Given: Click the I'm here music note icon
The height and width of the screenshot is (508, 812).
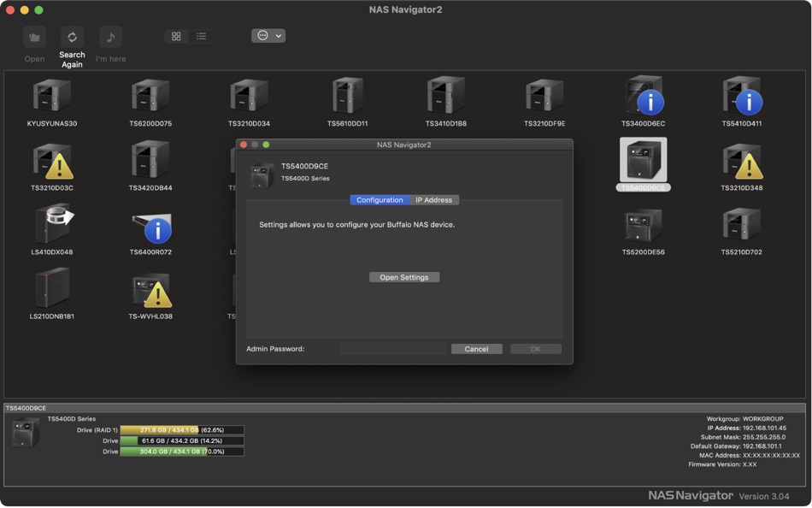Looking at the screenshot, I should pos(110,38).
